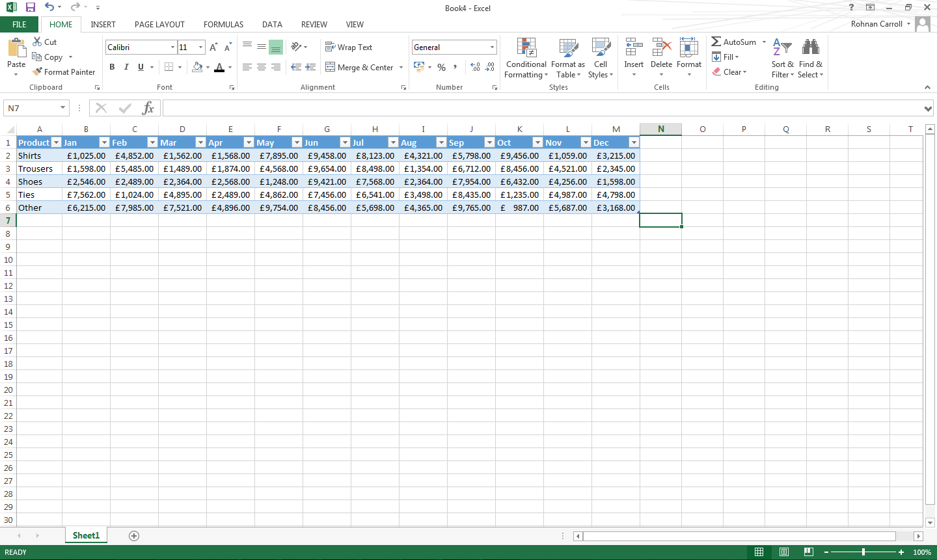Screen dimensions: 937x560
Task: Click the Undo arrow icon
Action: pos(49,7)
